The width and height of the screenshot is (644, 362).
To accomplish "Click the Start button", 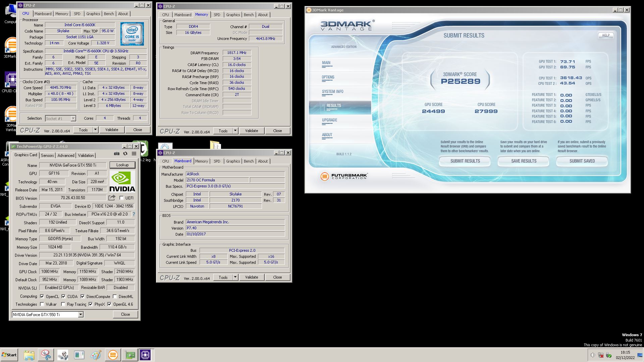I will (9, 355).
